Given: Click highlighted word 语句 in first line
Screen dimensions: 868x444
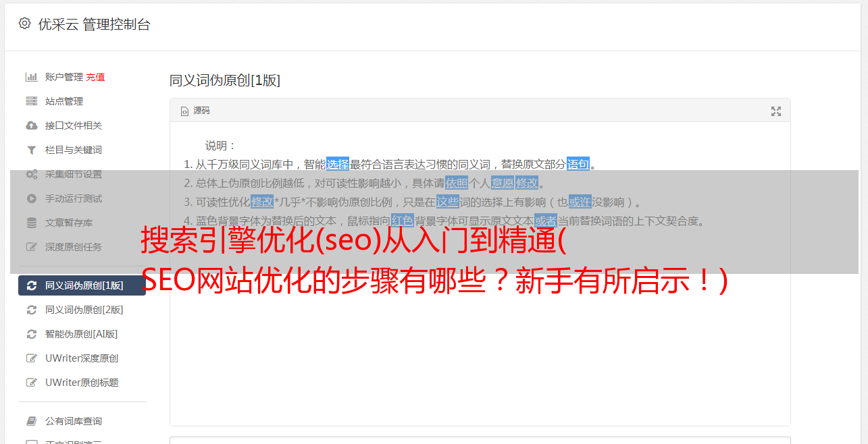Looking at the screenshot, I should 578,164.
